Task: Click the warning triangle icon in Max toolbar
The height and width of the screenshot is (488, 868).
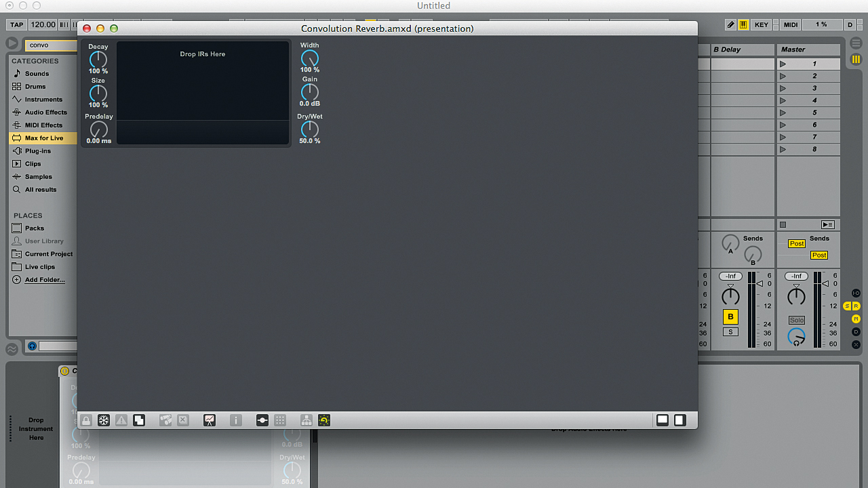Action: (x=121, y=420)
